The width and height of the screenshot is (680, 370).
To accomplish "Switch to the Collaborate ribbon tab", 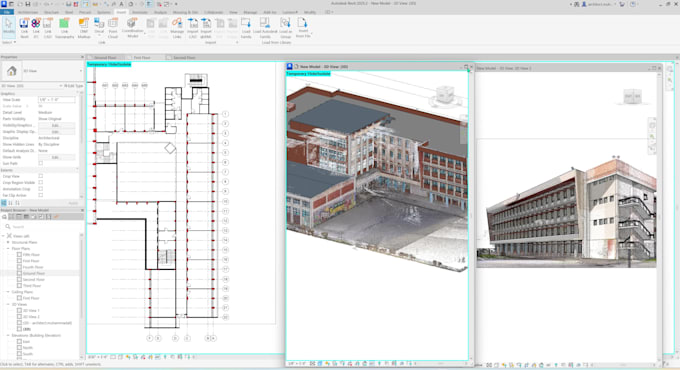I will coord(213,12).
